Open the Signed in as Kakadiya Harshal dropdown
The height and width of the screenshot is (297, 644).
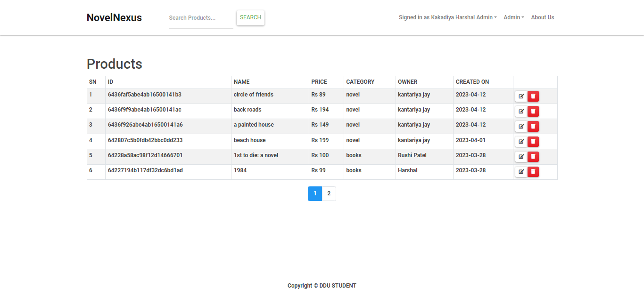447,17
